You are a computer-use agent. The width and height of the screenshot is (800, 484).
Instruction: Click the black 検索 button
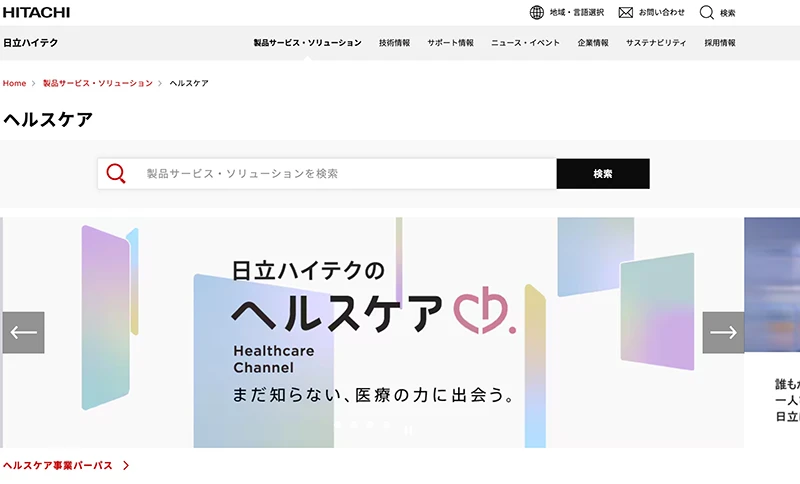point(603,173)
